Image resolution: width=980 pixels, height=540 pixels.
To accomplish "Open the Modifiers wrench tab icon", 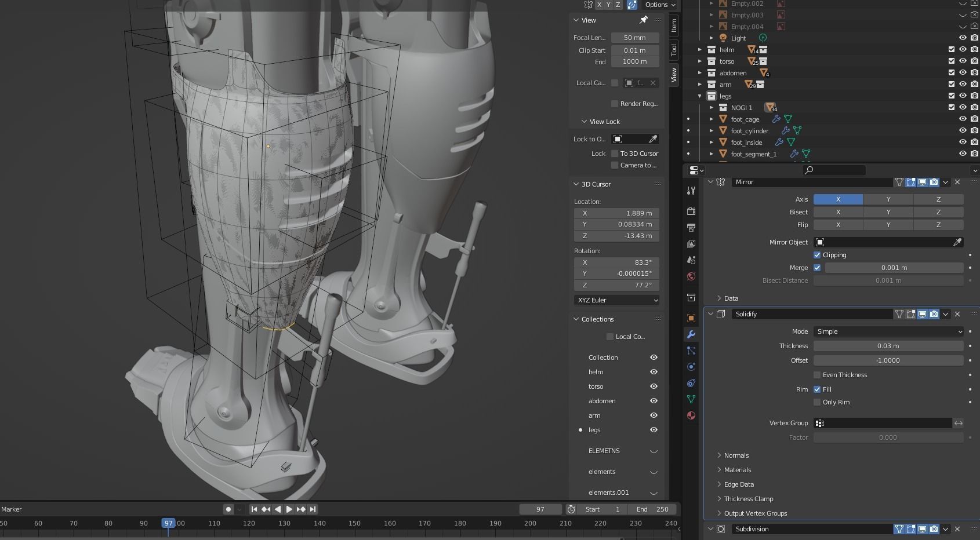I will tap(691, 334).
